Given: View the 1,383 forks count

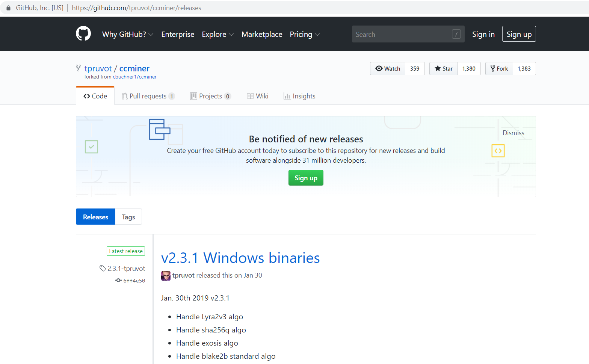Looking at the screenshot, I should click(x=524, y=68).
